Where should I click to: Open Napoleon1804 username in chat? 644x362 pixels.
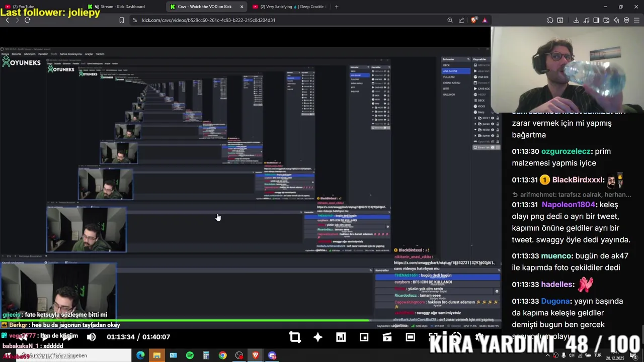pos(569,205)
